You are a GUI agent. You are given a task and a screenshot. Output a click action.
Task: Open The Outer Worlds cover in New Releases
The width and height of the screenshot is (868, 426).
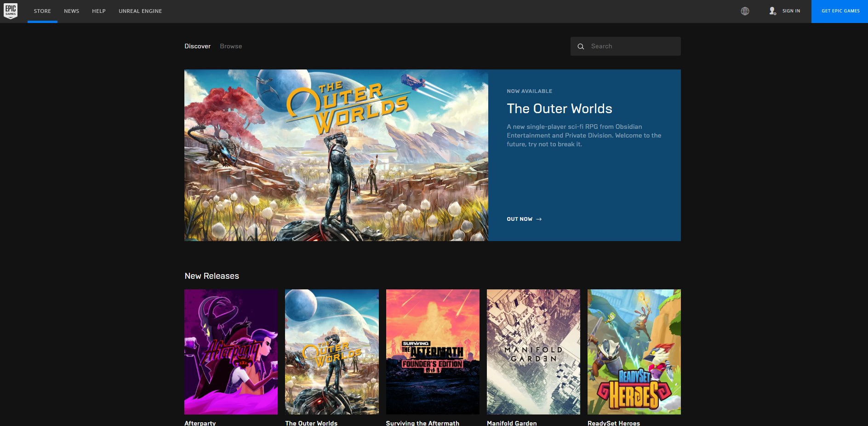pos(332,352)
